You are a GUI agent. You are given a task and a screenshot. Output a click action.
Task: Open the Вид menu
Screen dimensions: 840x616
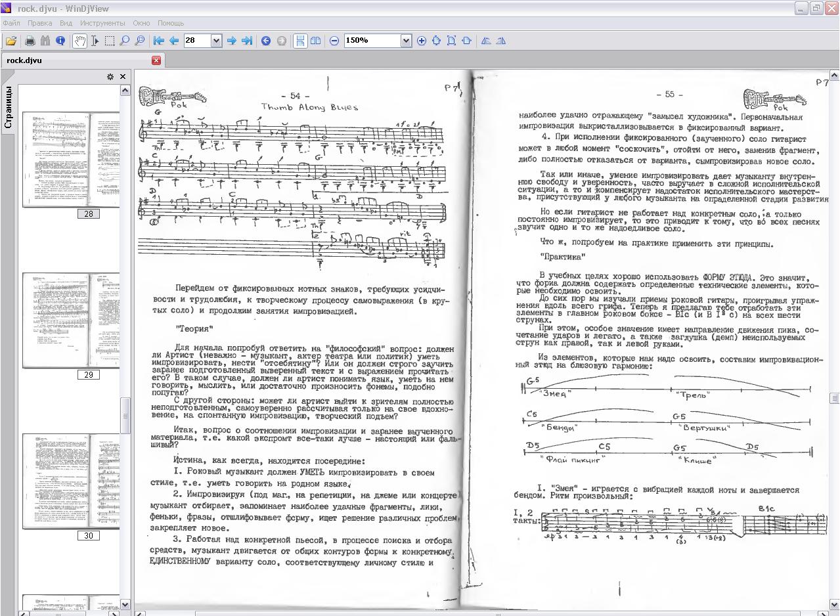(66, 23)
